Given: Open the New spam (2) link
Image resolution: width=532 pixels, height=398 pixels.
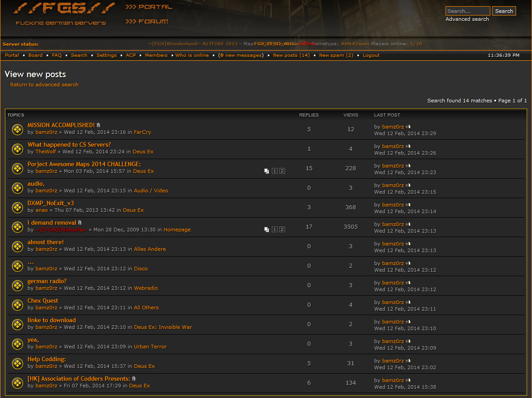Looking at the screenshot, I should tap(336, 55).
